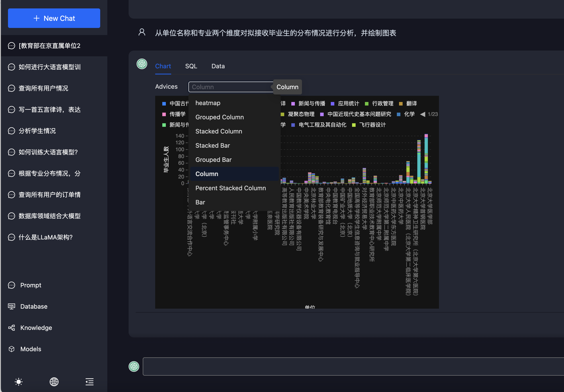Screen dimensions: 564x392
Task: Toggle legend item 新闻与传播
Action: [x=308, y=103]
